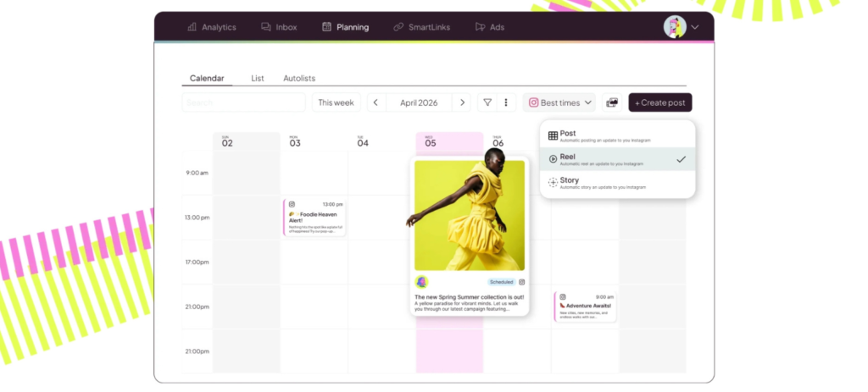Open the user profile avatar
The height and width of the screenshot is (392, 868).
point(675,26)
